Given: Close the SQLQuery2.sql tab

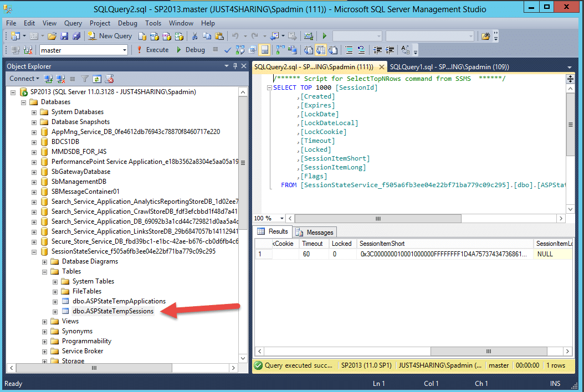Looking at the screenshot, I should pos(381,67).
